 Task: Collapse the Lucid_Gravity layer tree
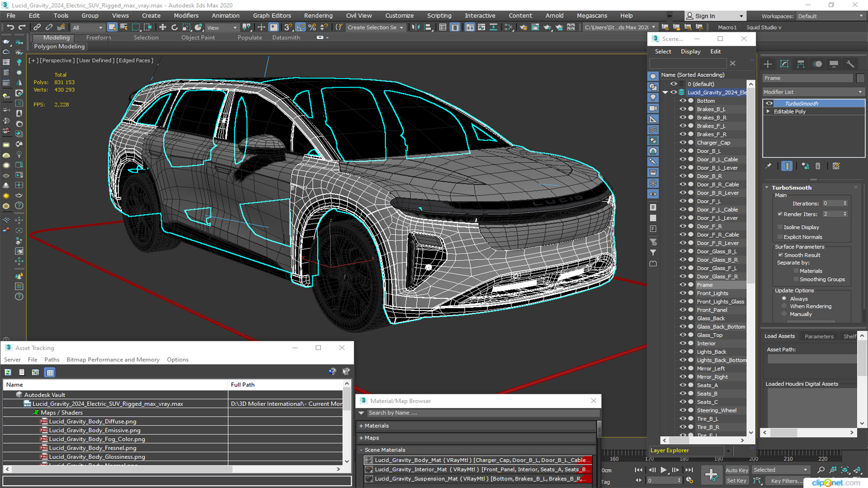point(665,92)
